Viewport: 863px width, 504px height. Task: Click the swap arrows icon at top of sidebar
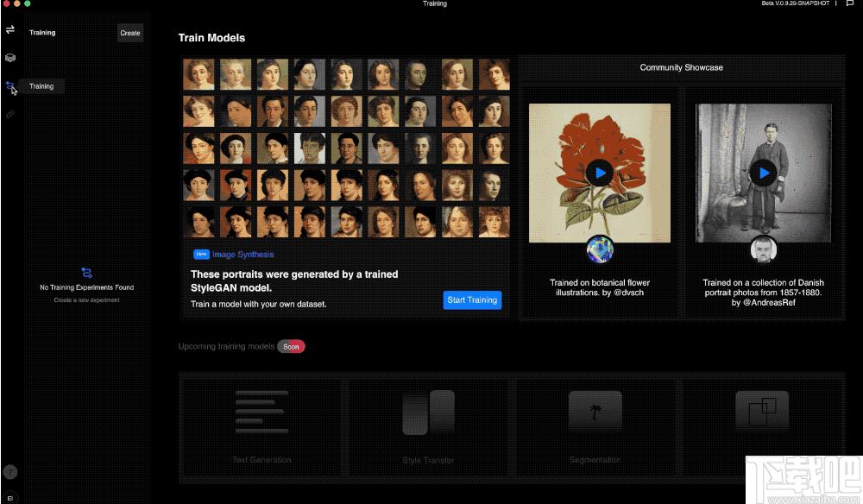point(10,29)
